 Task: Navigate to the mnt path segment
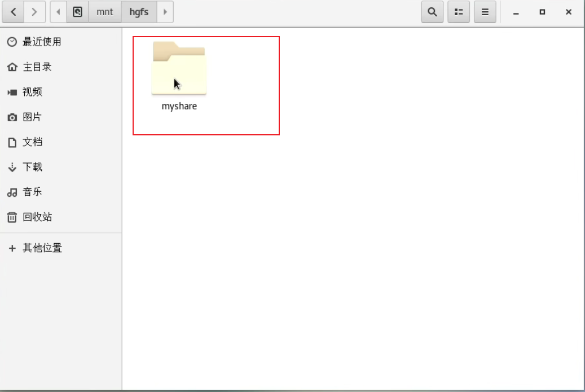[105, 12]
